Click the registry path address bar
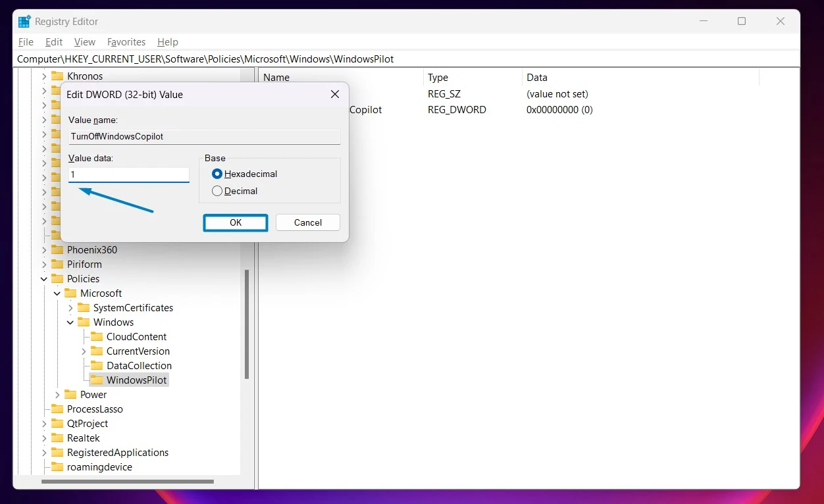The image size is (824, 504). [407, 59]
